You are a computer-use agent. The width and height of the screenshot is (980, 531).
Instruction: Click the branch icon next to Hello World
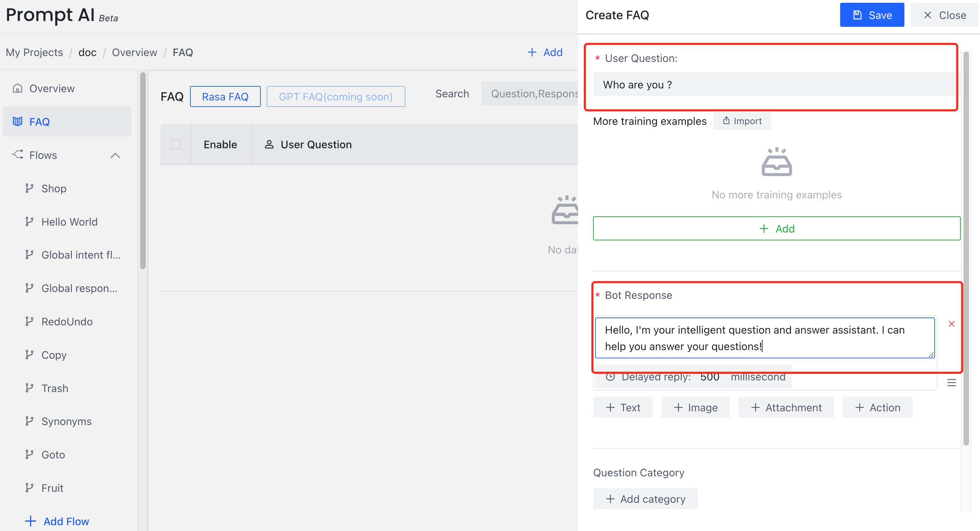click(29, 221)
